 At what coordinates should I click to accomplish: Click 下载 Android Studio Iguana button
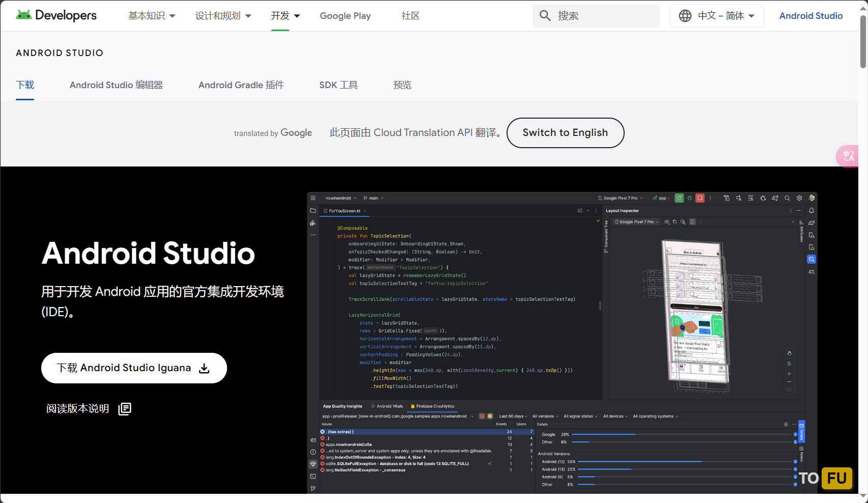[134, 368]
